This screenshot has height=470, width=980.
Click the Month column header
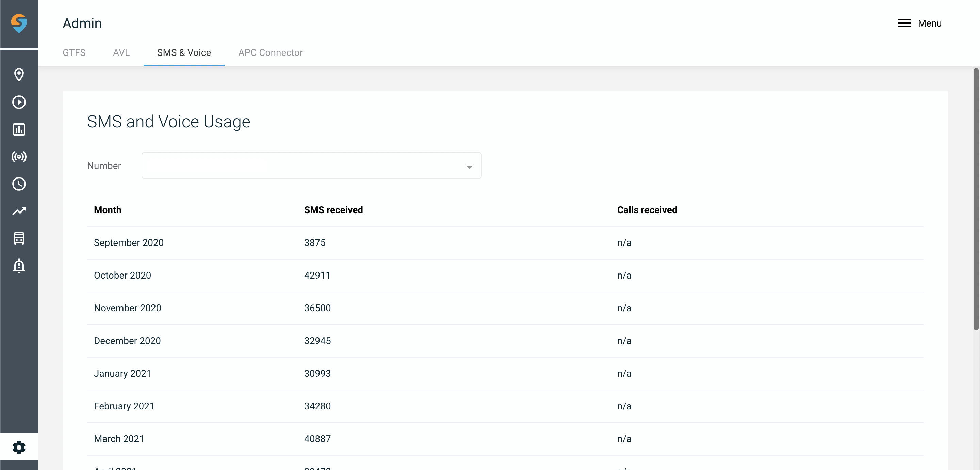[x=108, y=210]
